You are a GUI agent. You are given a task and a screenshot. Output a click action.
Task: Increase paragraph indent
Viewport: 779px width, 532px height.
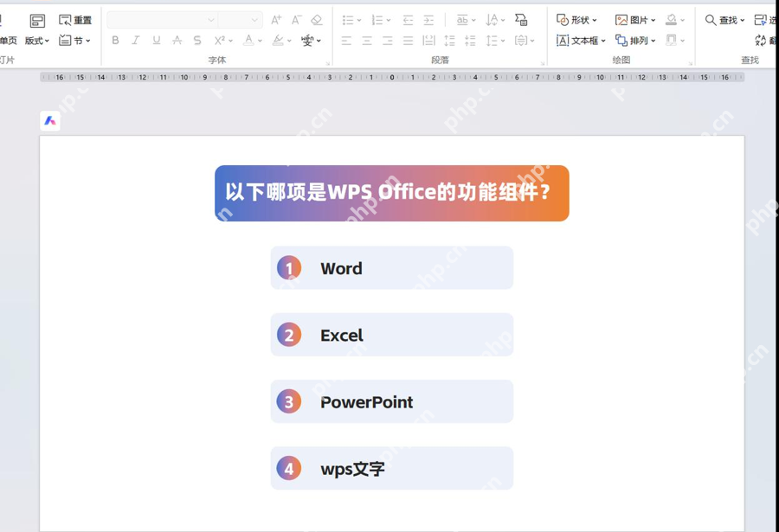pos(428,20)
